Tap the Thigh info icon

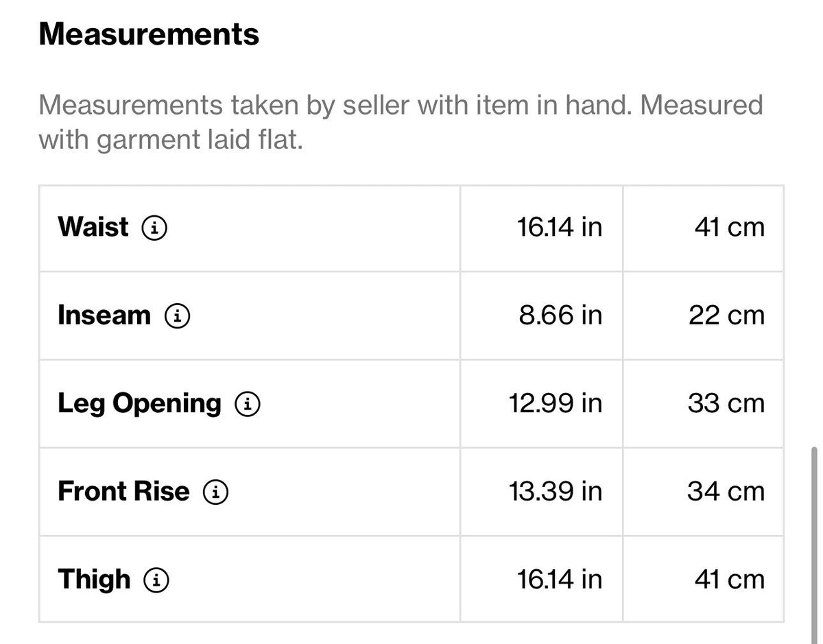156,580
